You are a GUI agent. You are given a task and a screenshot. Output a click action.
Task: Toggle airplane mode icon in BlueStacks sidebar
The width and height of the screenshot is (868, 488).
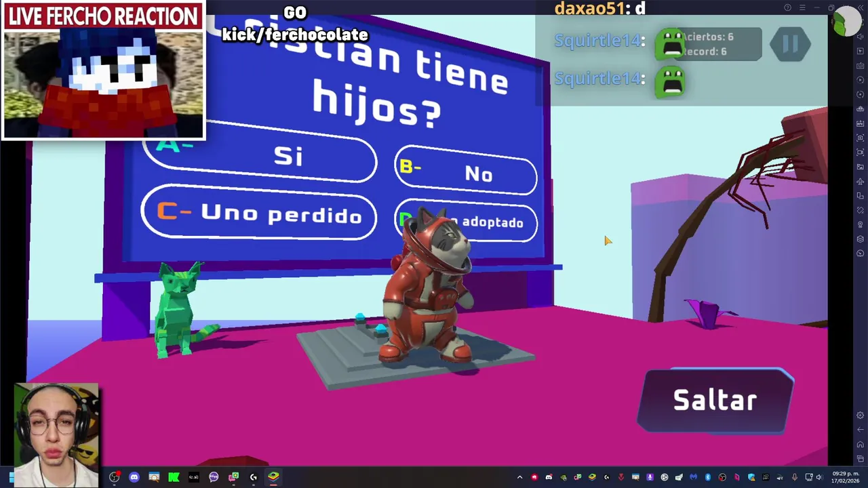pos(861,181)
